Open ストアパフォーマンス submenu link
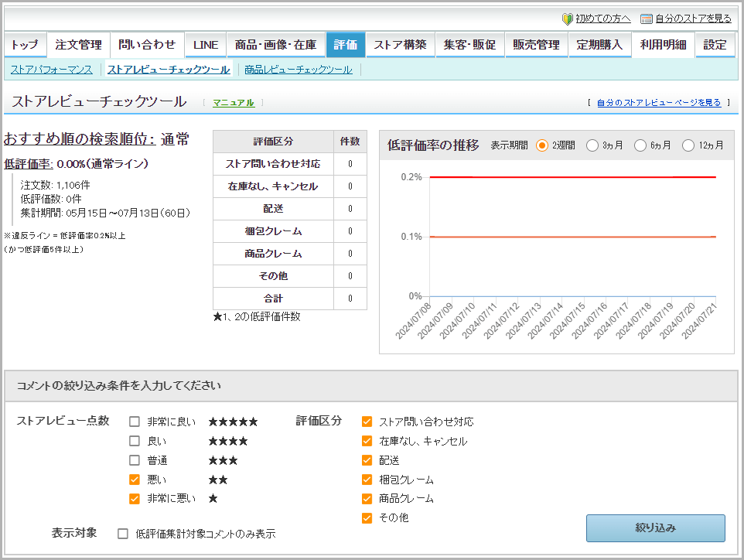This screenshot has height=560, width=744. point(52,70)
